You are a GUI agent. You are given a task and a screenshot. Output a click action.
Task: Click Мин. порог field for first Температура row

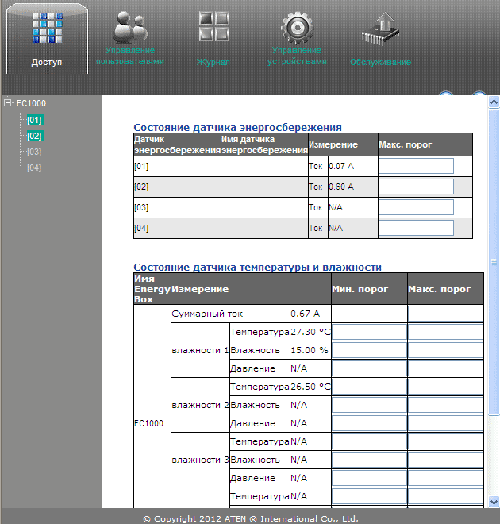[x=369, y=332]
